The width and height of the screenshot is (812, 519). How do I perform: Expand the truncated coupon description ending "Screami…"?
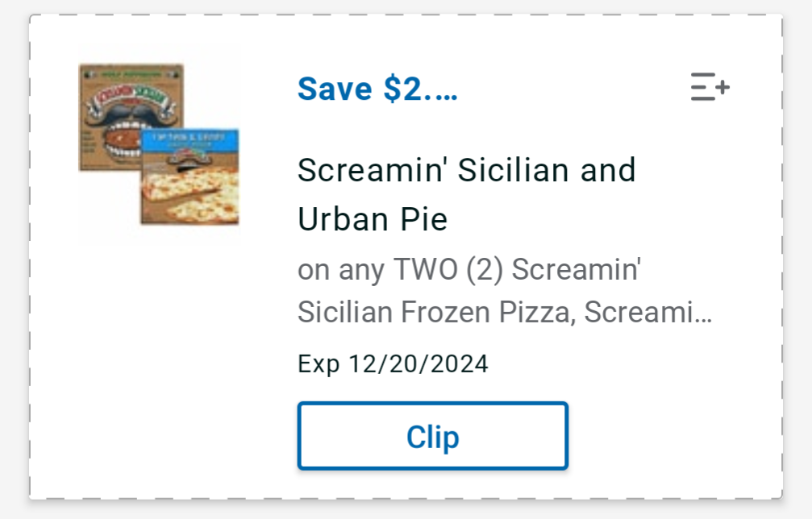[702, 313]
